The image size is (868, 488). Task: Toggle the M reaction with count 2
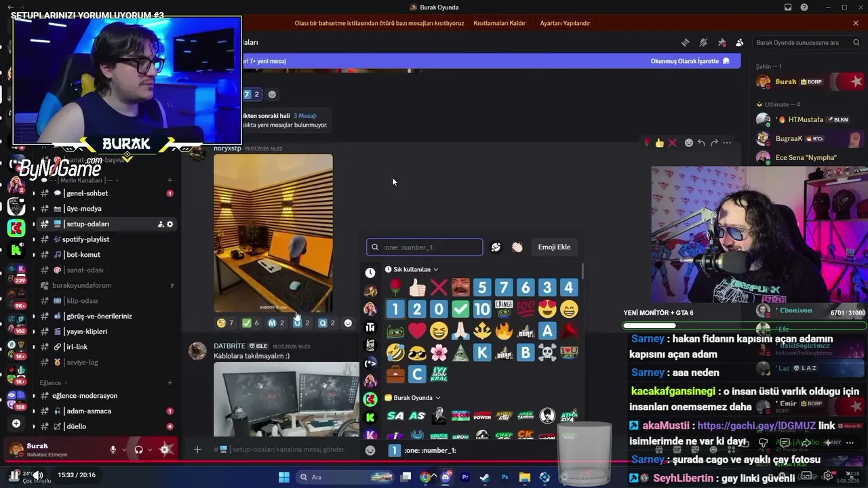pyautogui.click(x=276, y=323)
